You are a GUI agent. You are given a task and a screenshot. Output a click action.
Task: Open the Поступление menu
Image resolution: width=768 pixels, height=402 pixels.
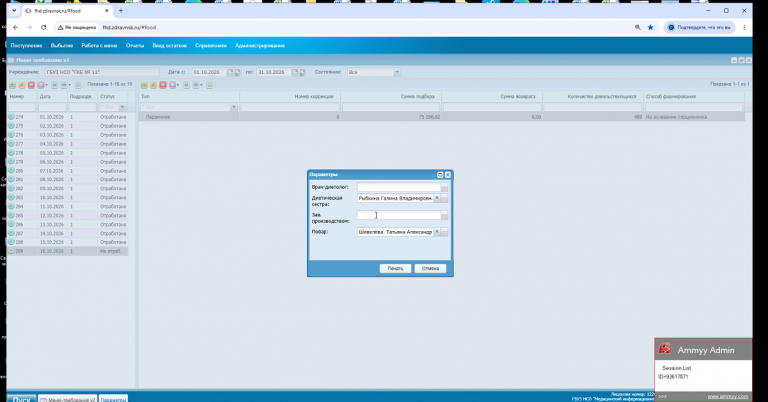click(26, 46)
